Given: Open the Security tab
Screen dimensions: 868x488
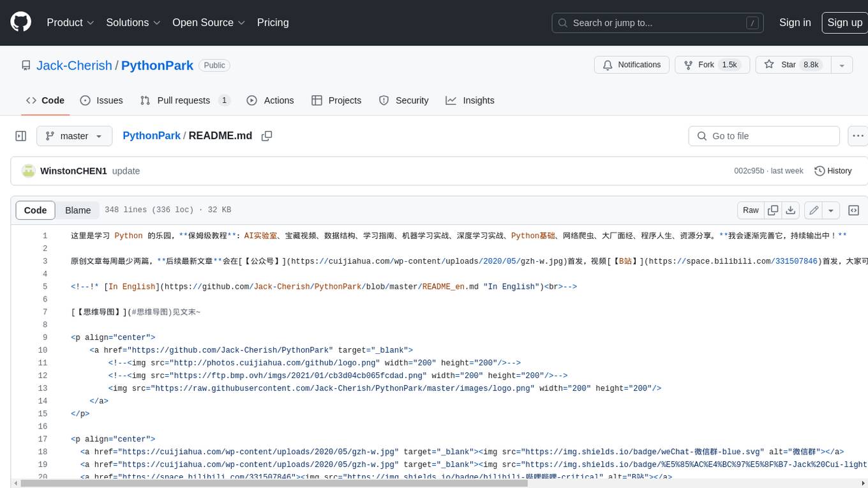Looking at the screenshot, I should pos(403,100).
